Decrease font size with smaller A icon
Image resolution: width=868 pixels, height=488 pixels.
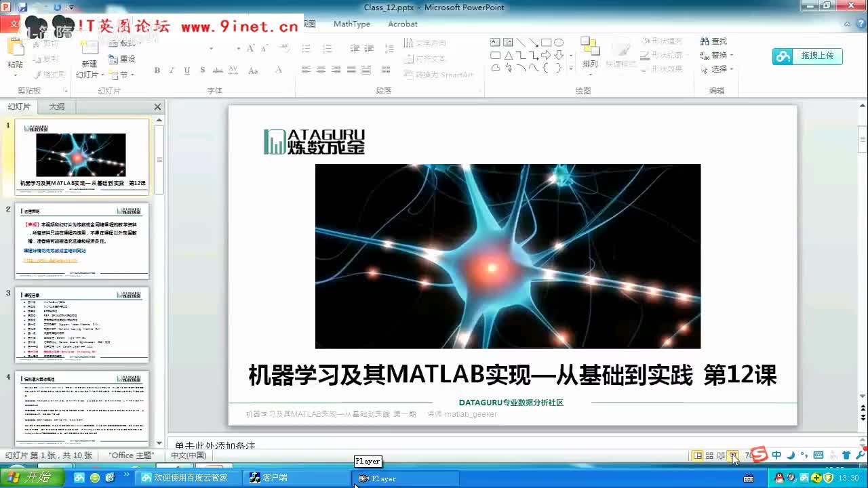pyautogui.click(x=263, y=48)
